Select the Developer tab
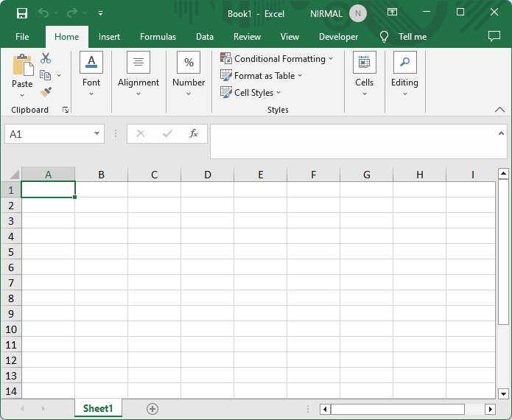512x420 pixels. (x=338, y=37)
